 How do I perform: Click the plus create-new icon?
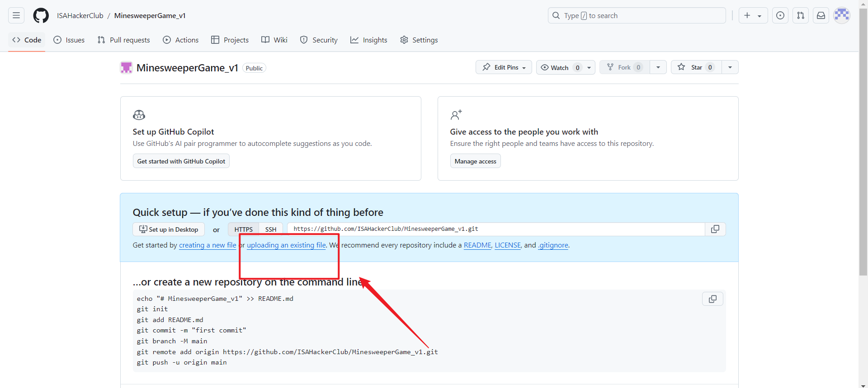coord(747,15)
